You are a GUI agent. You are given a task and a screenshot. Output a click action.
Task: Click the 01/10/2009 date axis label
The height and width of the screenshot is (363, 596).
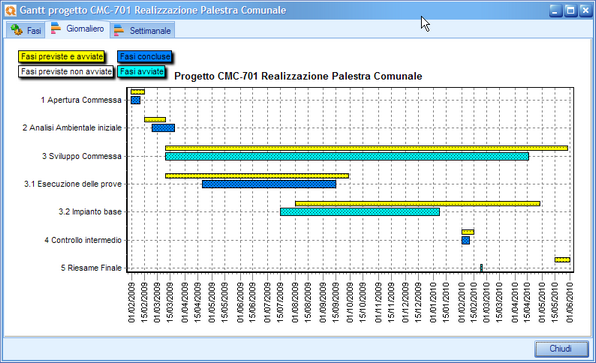[x=350, y=303]
